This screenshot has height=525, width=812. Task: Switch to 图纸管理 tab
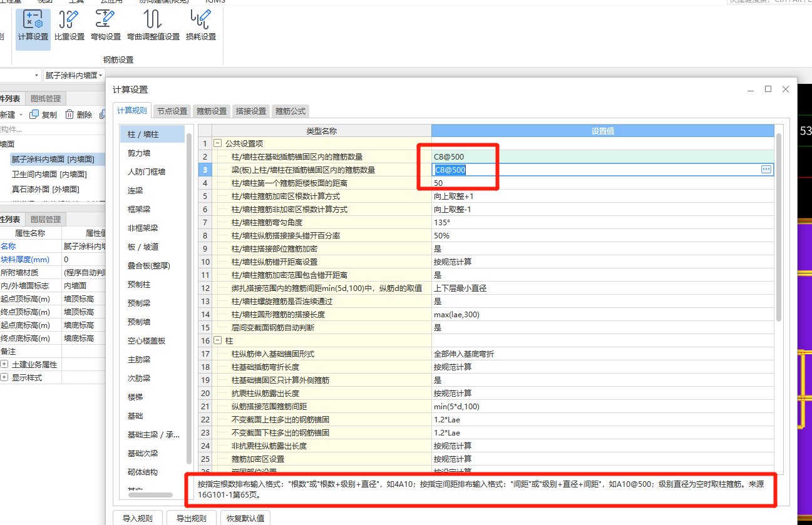pyautogui.click(x=46, y=99)
